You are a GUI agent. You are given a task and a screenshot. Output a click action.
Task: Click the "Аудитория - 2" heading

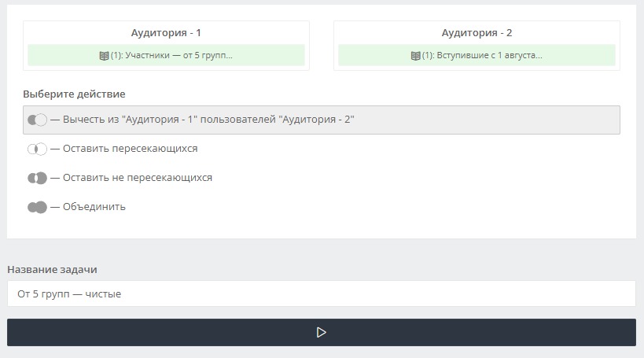477,33
